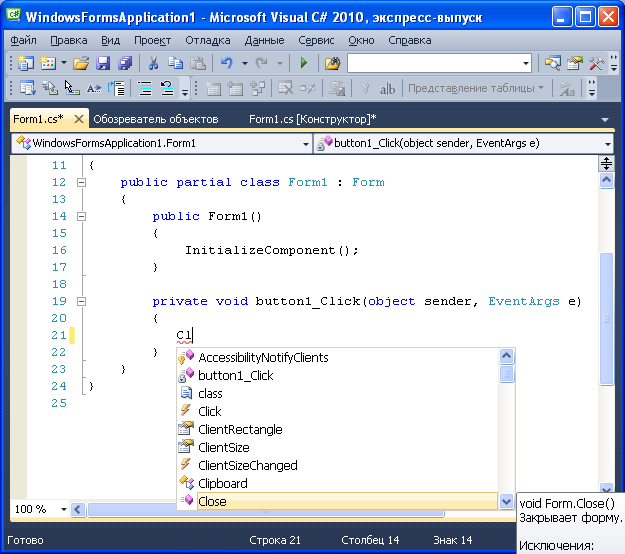Open file with the folder icon

pyautogui.click(x=81, y=63)
